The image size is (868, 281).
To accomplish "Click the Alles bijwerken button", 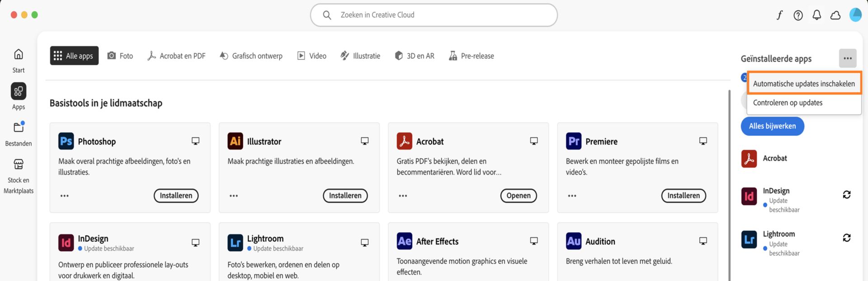I will click(773, 126).
